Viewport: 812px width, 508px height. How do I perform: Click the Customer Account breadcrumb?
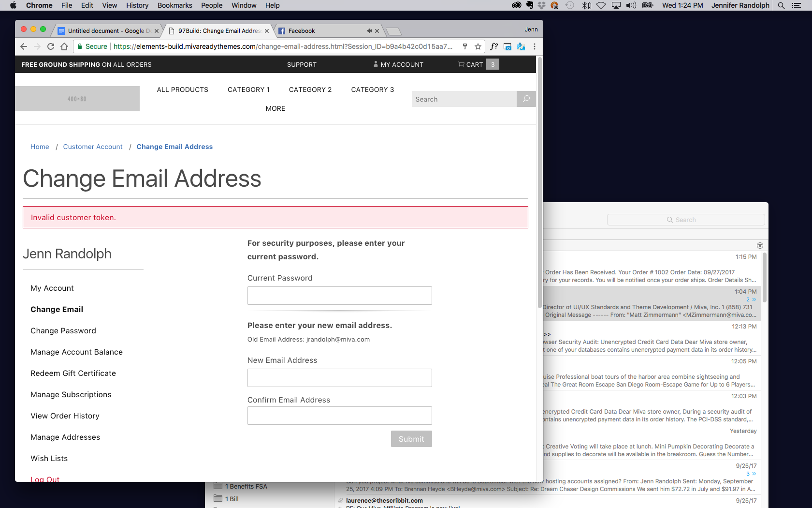(93, 147)
